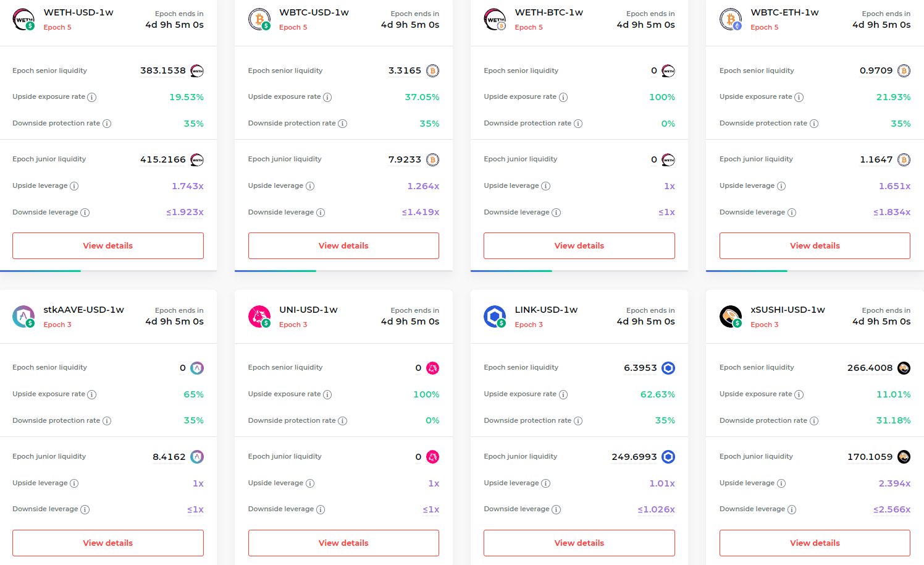Click the ≤1.923x downside leverage value
This screenshot has height=565, width=924.
[x=185, y=212]
